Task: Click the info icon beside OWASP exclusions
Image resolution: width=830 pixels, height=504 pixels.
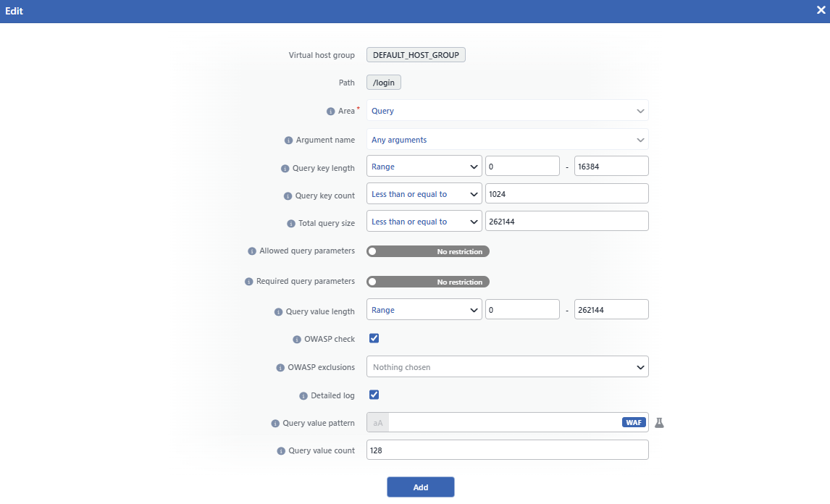Action: click(280, 367)
